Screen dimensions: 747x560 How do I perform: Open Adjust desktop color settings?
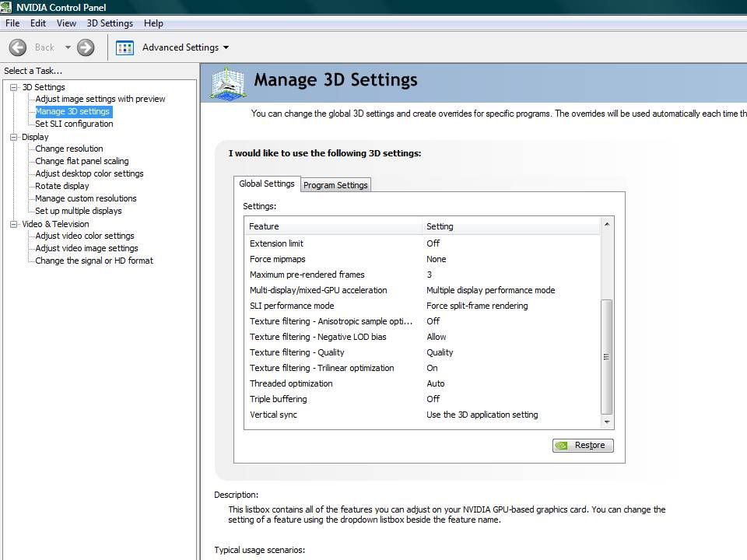[x=89, y=173]
